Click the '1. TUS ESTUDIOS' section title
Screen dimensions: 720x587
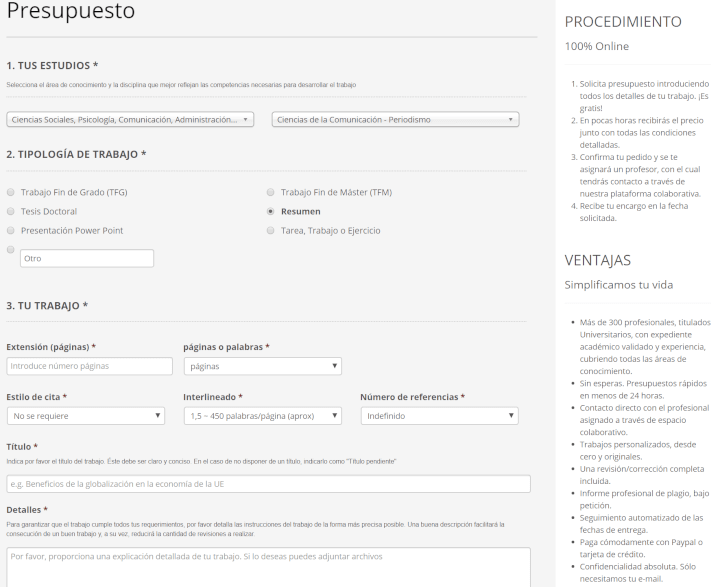point(52,65)
